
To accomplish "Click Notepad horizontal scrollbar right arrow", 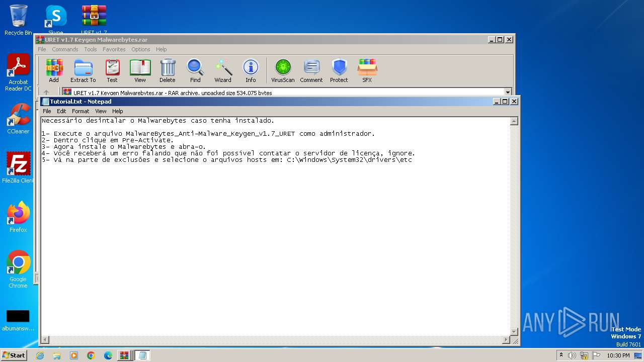I will pos(506,340).
